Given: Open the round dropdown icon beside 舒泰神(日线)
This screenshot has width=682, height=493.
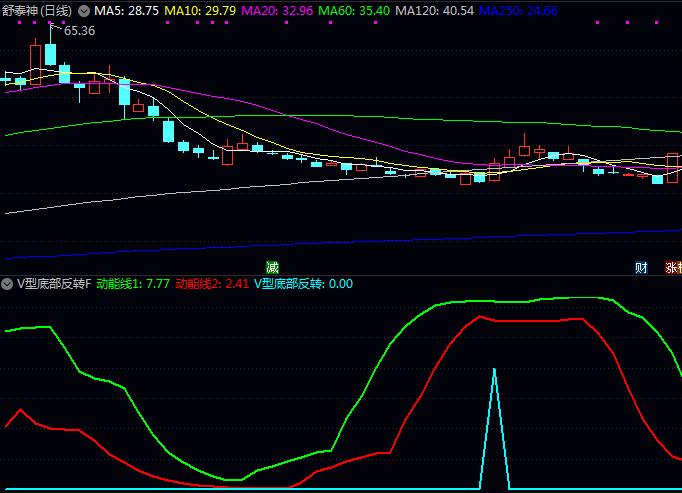Looking at the screenshot, I should (83, 10).
